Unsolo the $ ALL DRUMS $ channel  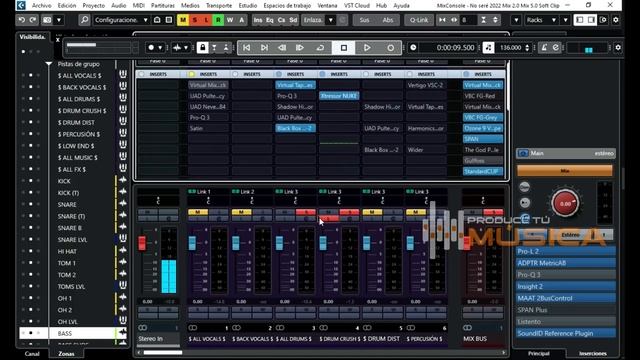coord(306,212)
